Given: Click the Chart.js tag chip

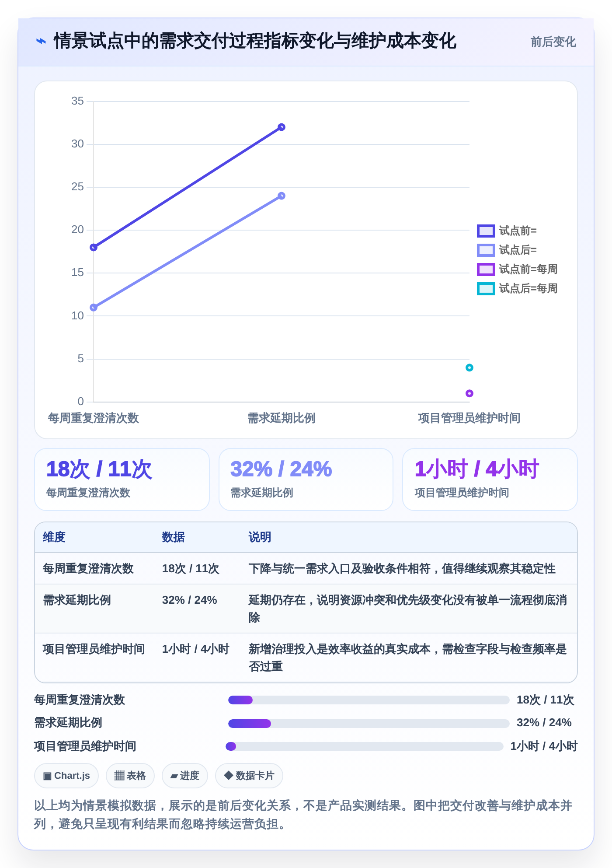Looking at the screenshot, I should [66, 776].
